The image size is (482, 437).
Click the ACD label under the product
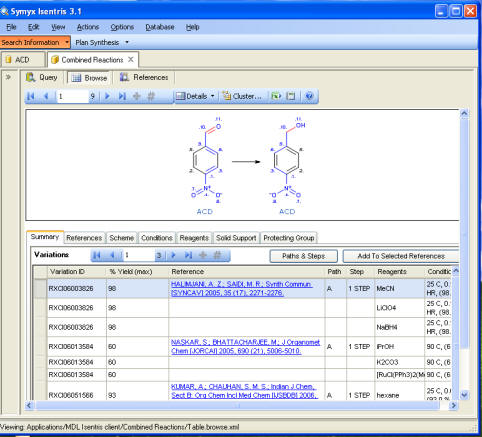(x=287, y=212)
